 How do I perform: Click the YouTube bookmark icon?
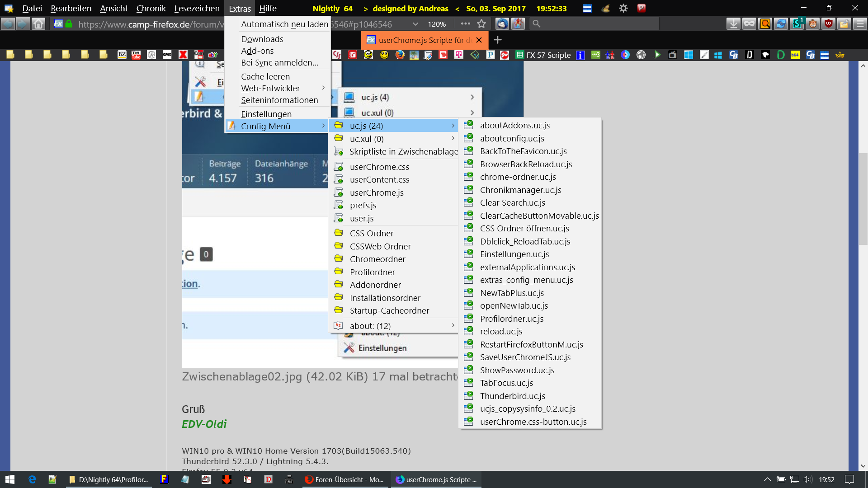[x=136, y=55]
